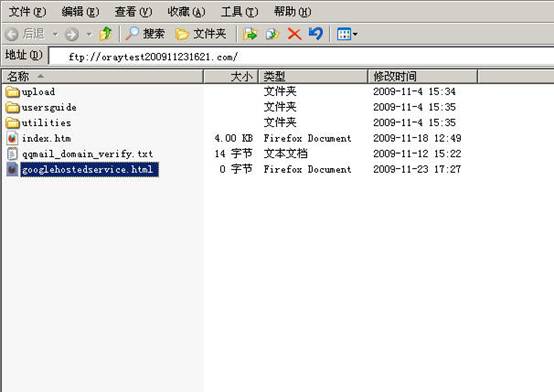554x392 pixels.
Task: Click the highlighted googlehostedservice.html name
Action: click(89, 170)
